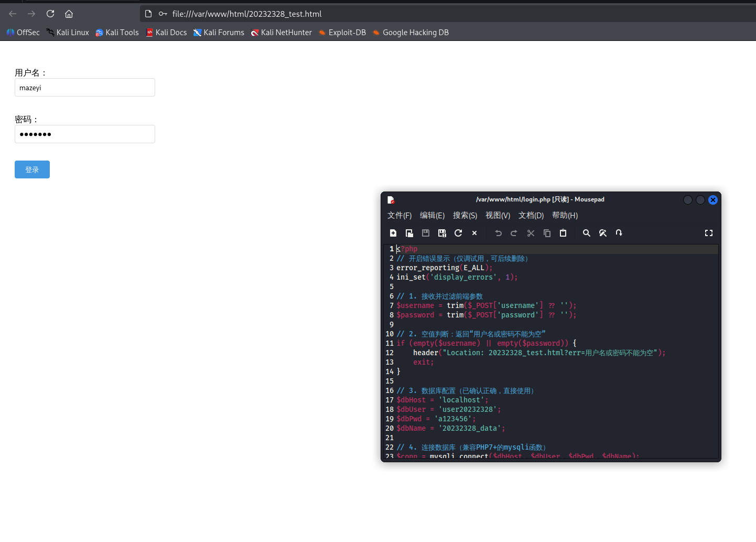Click the key icon in address bar

click(x=163, y=14)
